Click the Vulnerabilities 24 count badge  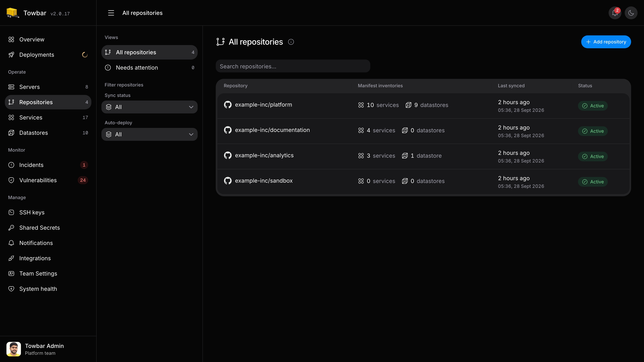[x=83, y=180]
